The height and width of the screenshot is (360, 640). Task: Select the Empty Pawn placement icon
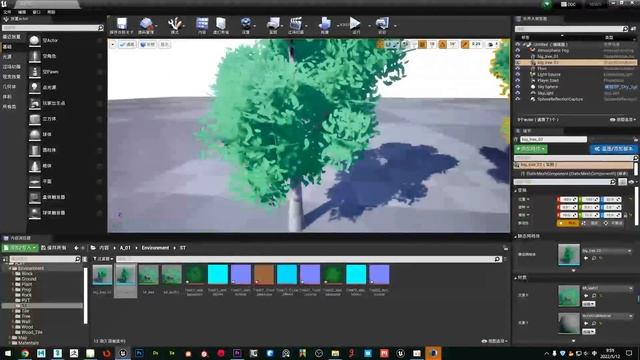[x=35, y=72]
